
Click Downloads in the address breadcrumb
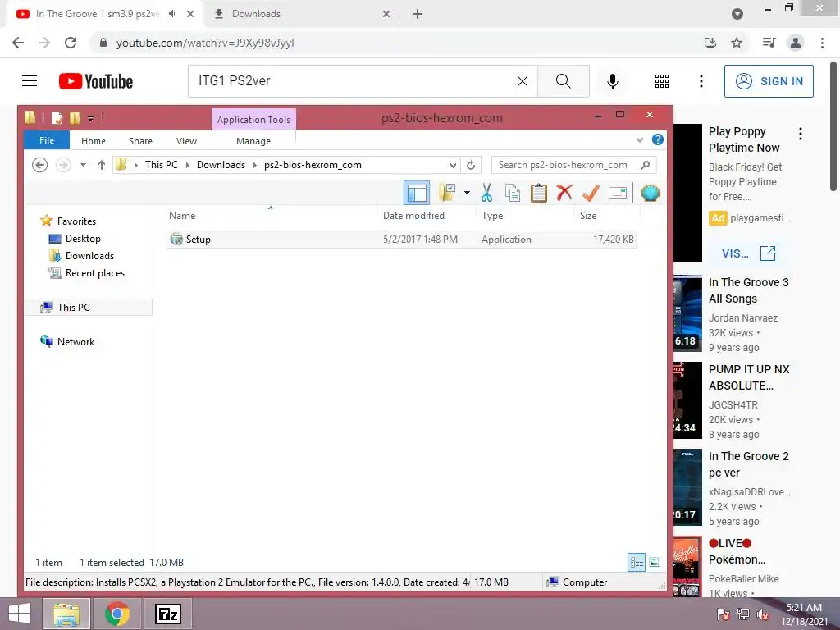tap(221, 165)
